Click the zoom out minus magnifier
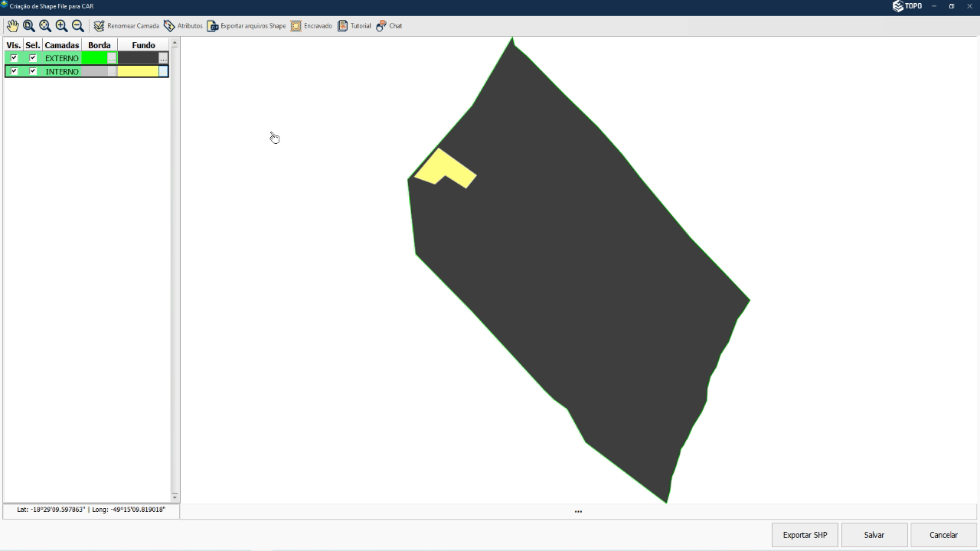This screenshot has width=980, height=551. (77, 26)
